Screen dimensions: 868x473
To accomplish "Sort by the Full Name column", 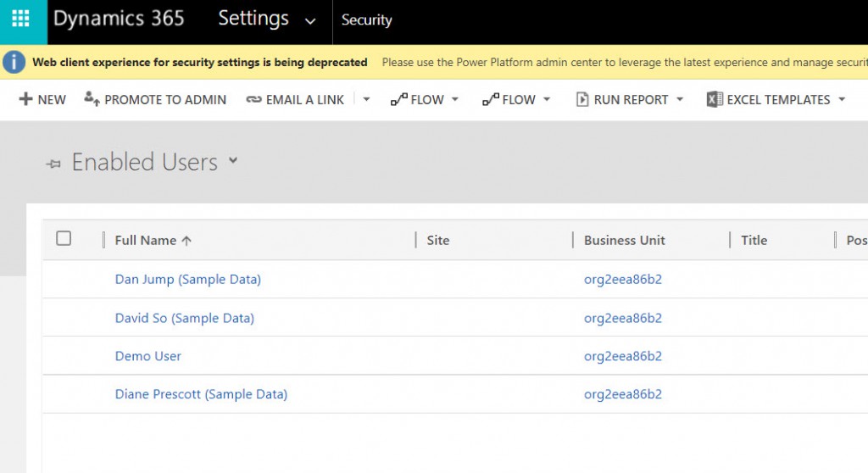I will coord(146,241).
